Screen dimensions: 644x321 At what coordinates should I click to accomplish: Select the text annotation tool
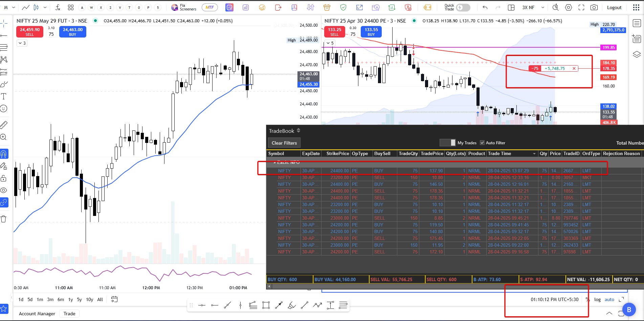[x=4, y=96]
